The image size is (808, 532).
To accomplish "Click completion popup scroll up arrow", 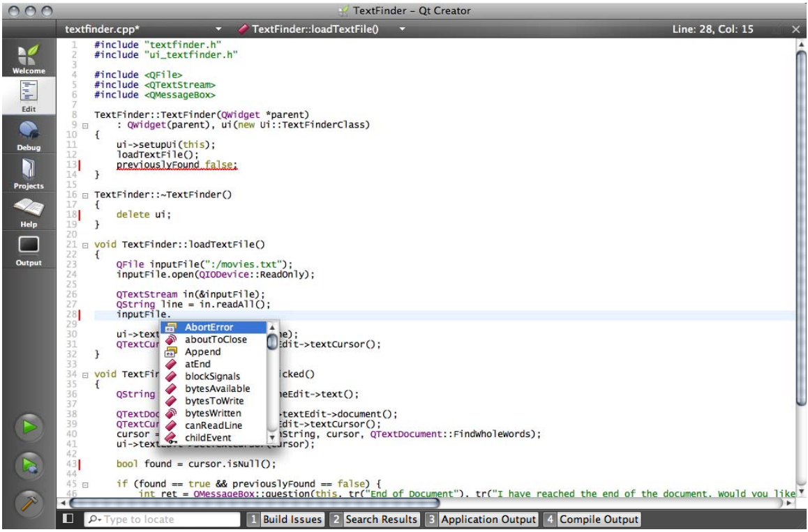I will 272,327.
